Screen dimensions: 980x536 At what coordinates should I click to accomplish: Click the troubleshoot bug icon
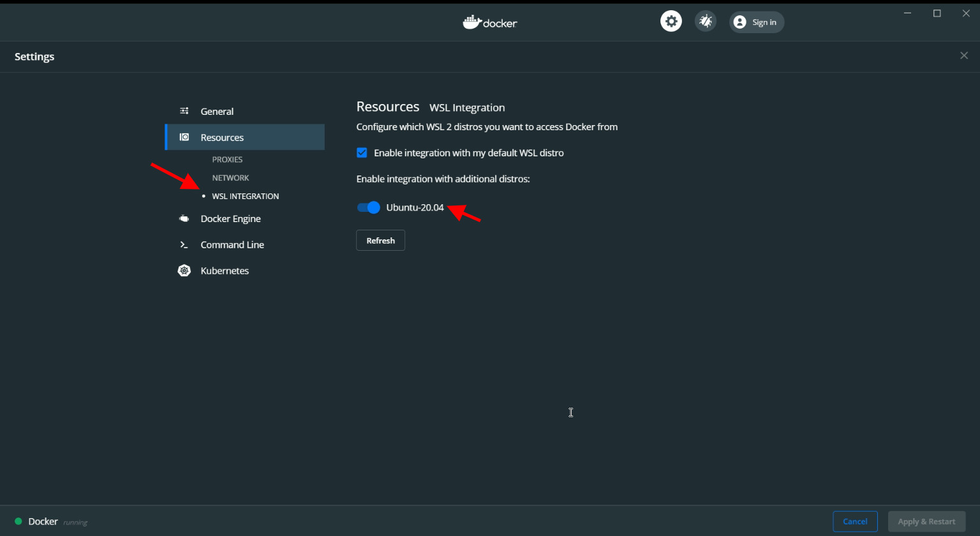pyautogui.click(x=705, y=21)
